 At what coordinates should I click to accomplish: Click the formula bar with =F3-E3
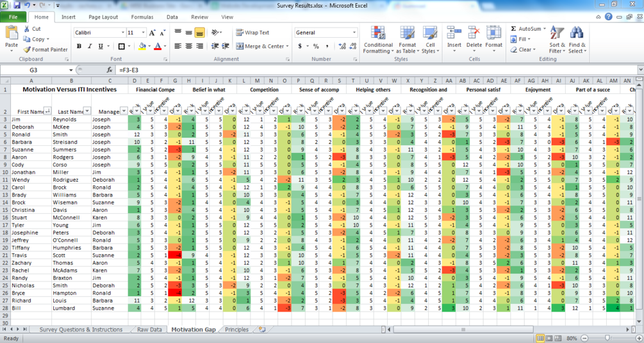point(376,70)
